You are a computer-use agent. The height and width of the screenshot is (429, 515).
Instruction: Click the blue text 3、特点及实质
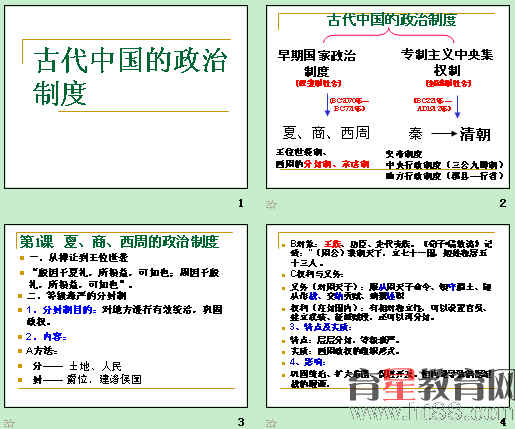point(321,327)
